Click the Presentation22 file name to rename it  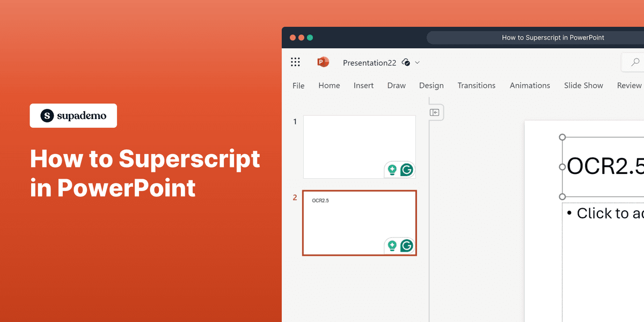(x=369, y=62)
